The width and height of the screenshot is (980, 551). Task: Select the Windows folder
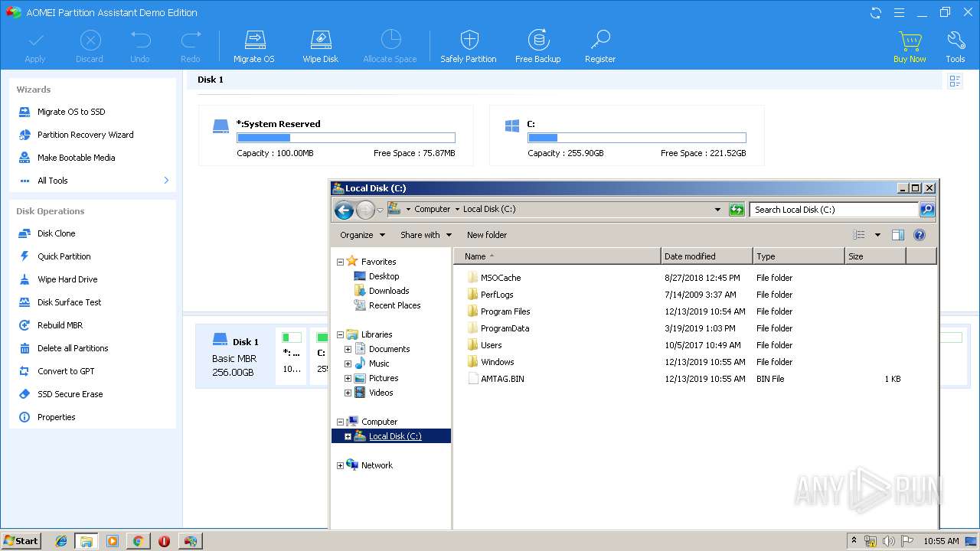pos(498,362)
